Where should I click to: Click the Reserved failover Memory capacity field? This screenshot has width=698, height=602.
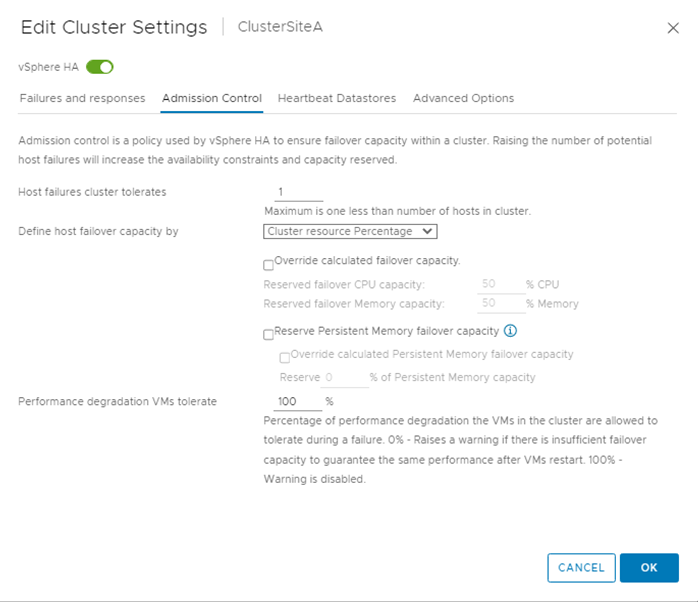coord(500,303)
